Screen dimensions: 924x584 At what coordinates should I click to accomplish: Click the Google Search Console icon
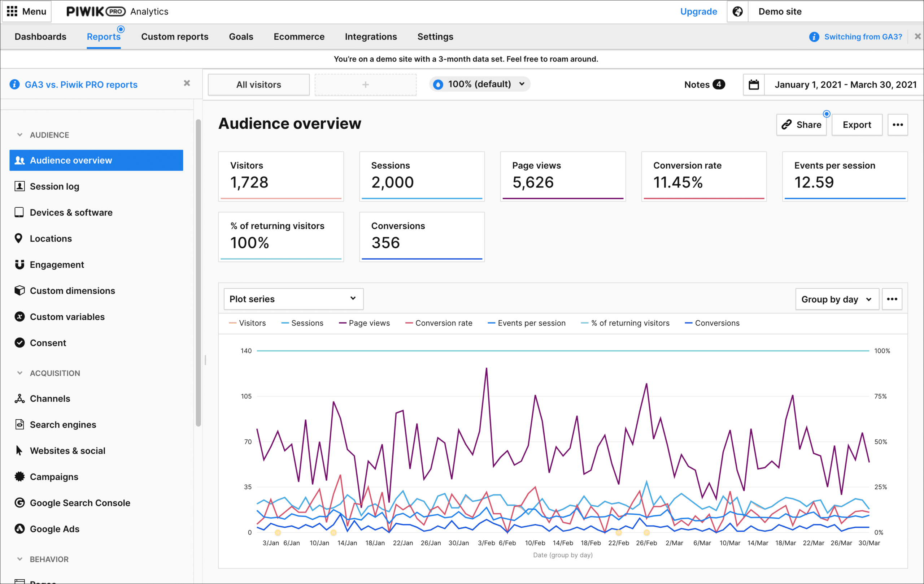tap(20, 502)
